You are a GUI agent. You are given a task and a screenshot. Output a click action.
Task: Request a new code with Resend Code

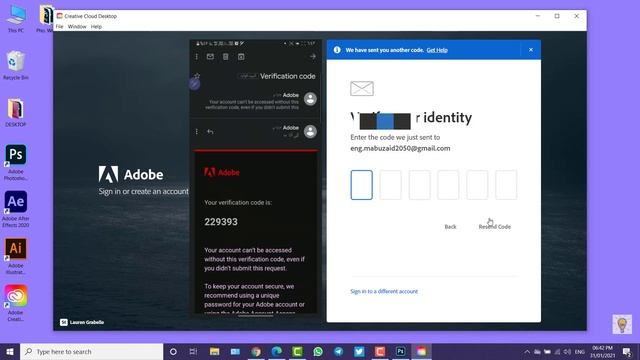tap(494, 227)
